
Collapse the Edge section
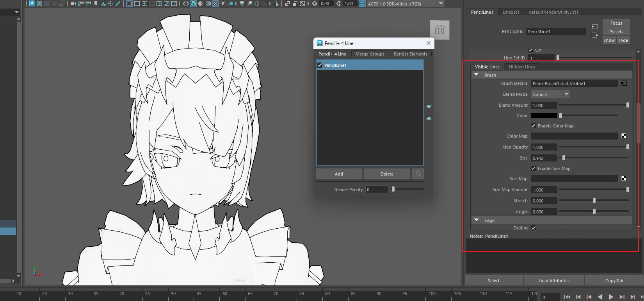click(x=477, y=220)
